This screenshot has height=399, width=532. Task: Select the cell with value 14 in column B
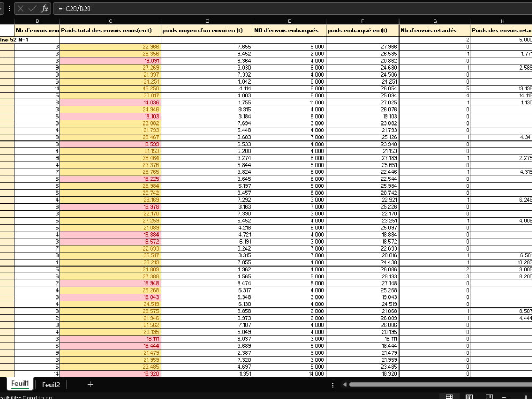(37, 374)
